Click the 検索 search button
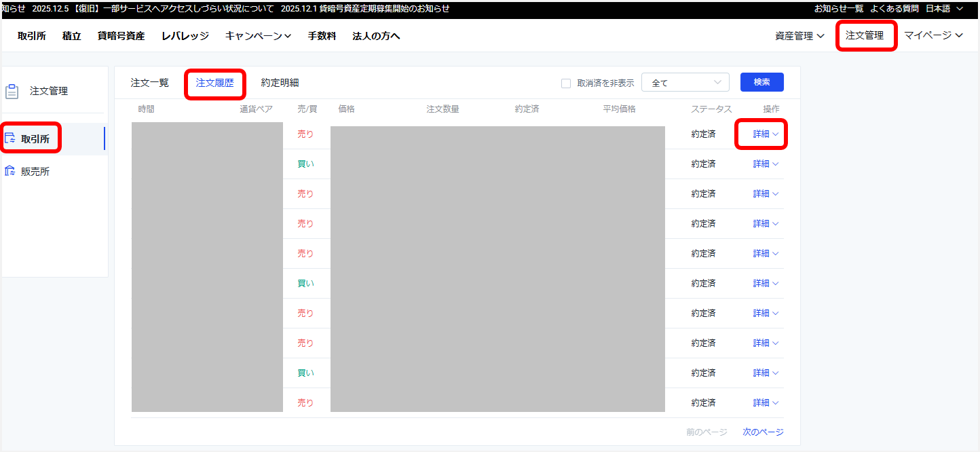Image resolution: width=980 pixels, height=452 pixels. point(761,81)
